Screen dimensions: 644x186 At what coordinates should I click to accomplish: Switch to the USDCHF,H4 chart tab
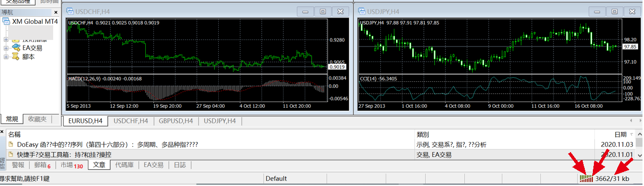tap(131, 121)
